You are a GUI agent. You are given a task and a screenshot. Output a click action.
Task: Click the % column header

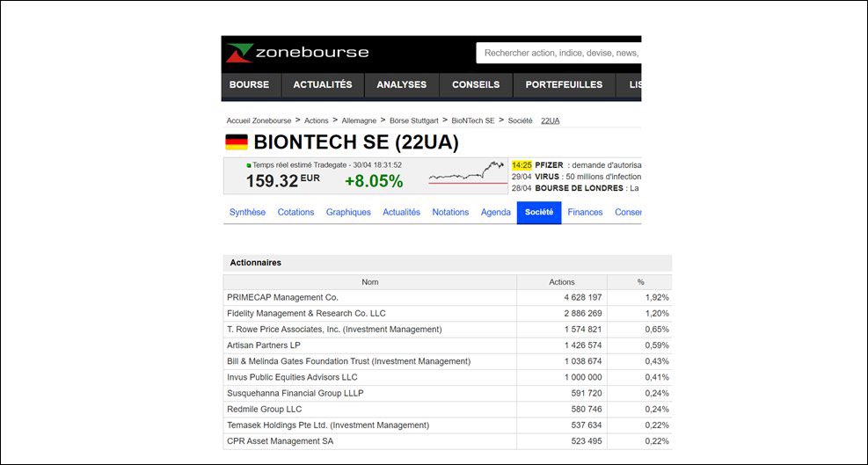640,282
